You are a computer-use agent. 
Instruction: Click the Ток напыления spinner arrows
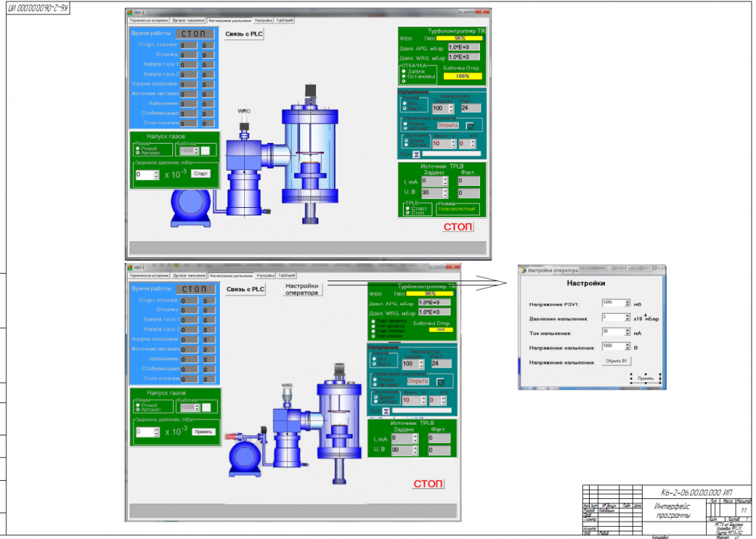[x=627, y=332]
